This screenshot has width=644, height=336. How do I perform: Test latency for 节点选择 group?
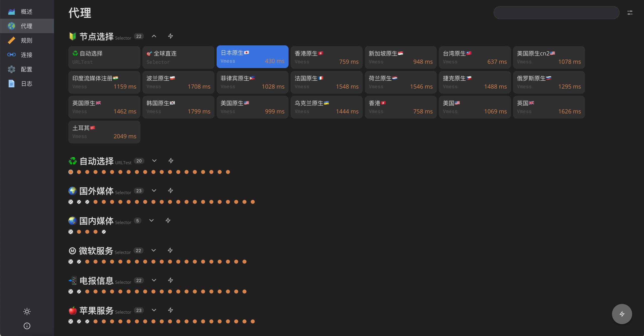(170, 36)
